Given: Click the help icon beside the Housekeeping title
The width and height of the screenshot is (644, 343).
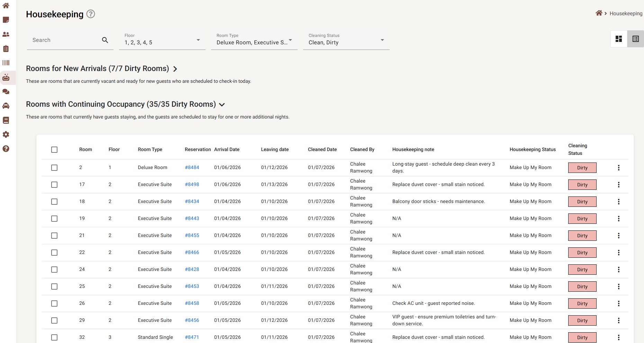Looking at the screenshot, I should point(91,14).
